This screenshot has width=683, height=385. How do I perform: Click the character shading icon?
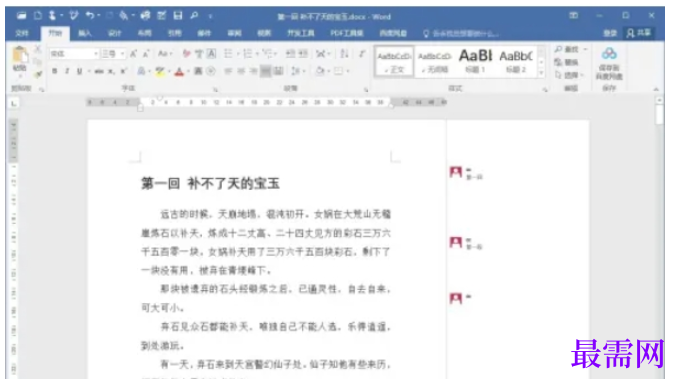pos(198,71)
